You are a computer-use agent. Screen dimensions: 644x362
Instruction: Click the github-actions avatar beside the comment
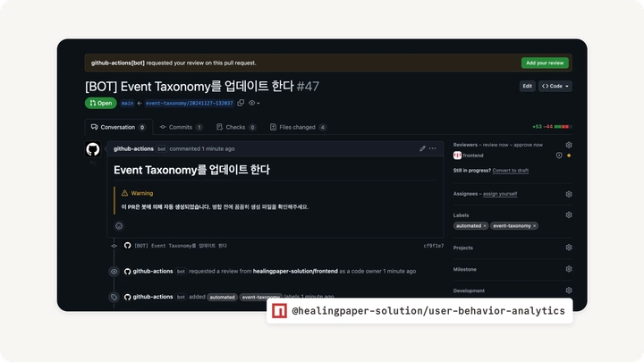93,149
